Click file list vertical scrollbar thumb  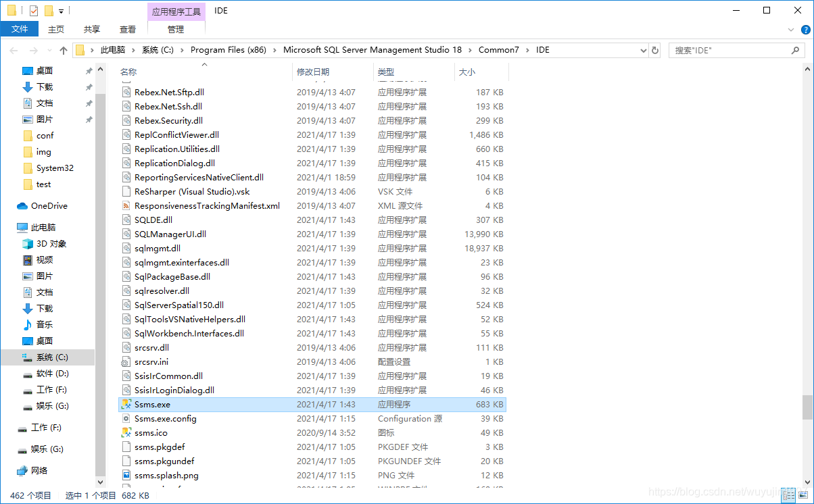pyautogui.click(x=807, y=407)
